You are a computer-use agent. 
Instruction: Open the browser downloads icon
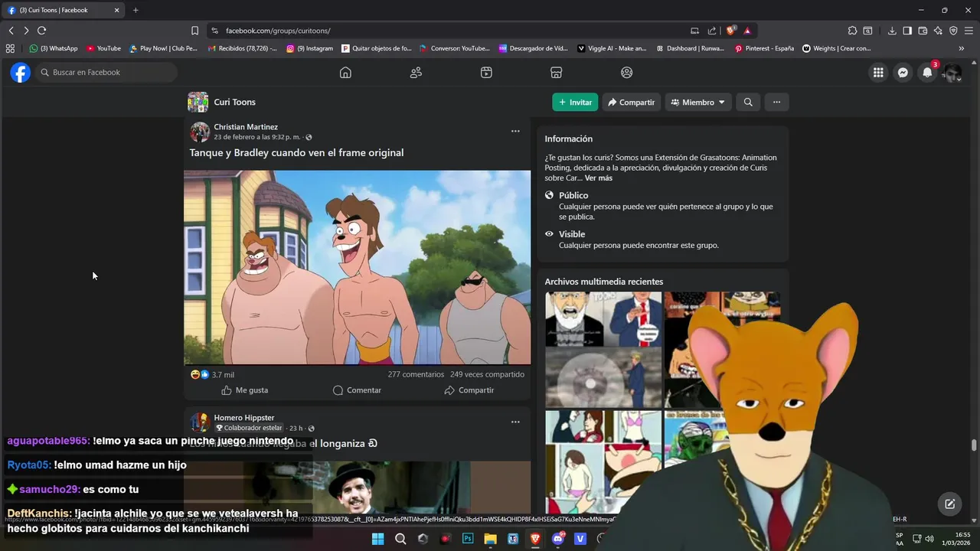[x=892, y=31]
